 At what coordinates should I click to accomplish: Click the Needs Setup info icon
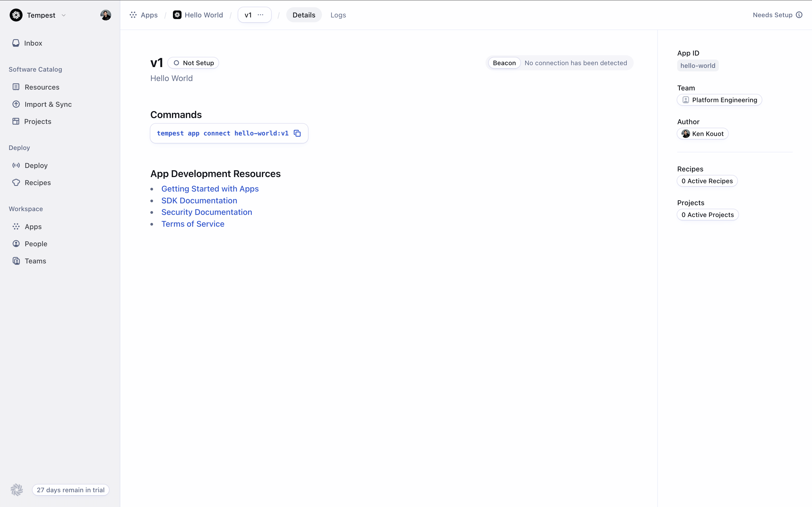799,15
